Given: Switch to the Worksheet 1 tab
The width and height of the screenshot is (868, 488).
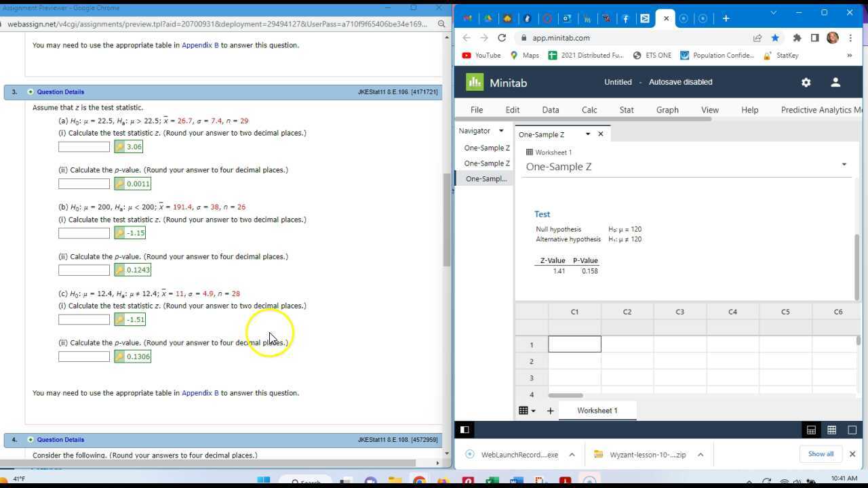Looking at the screenshot, I should pos(597,410).
